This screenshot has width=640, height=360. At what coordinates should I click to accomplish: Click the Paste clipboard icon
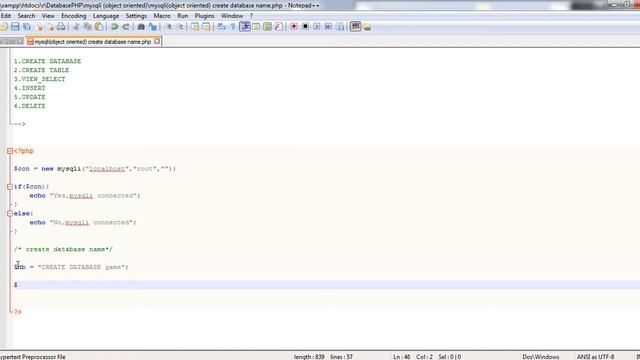point(99,27)
